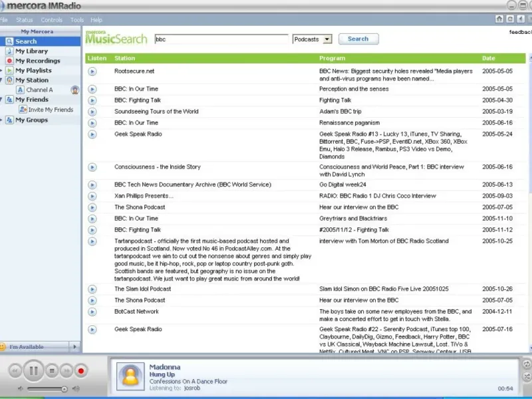Click the Hung Up song title

point(162,374)
